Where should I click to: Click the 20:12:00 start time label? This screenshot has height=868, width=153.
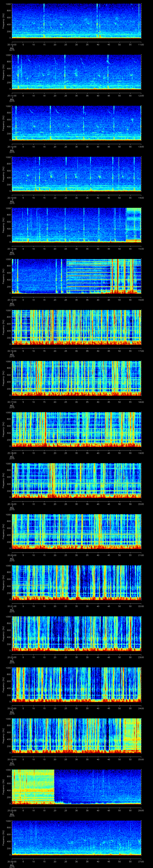point(12,147)
